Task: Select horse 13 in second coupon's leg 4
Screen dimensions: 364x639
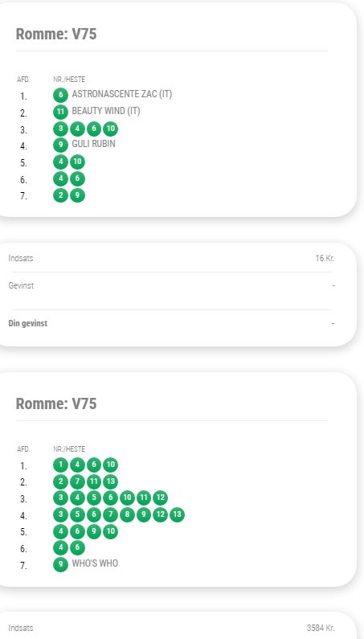Action: [x=177, y=514]
